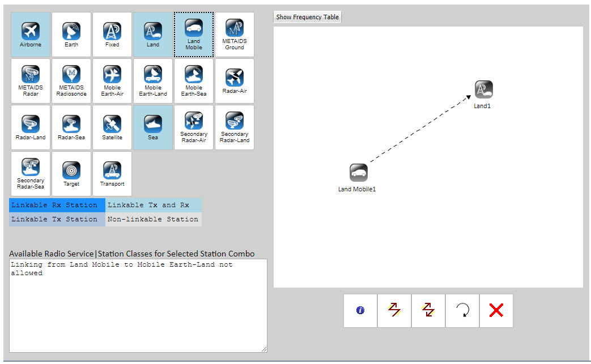Viewport: 591px width, 364px height.
Task: Choose the METAIDS Ground station
Action: (x=235, y=35)
